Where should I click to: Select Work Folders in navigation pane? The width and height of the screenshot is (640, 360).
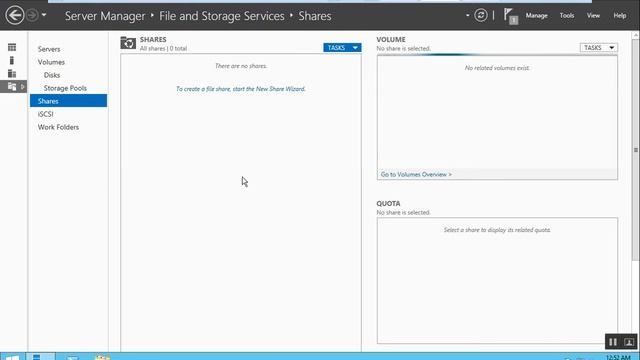[58, 127]
